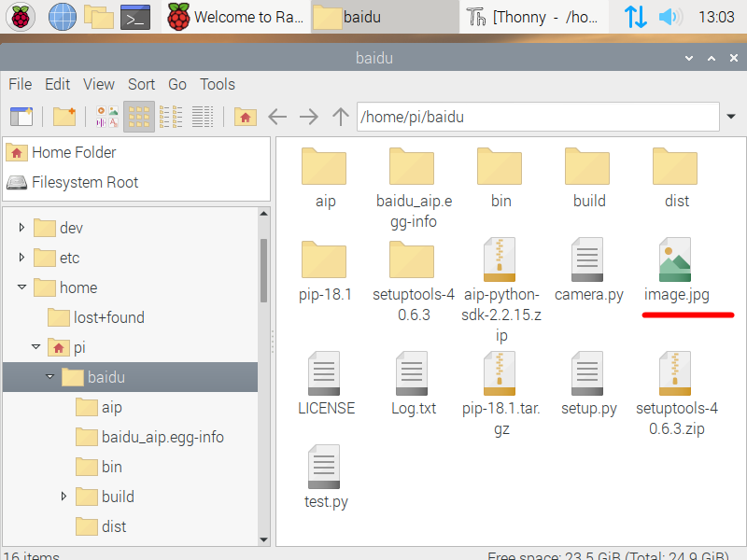Select Home Folder in places pane
Viewport: 747px width, 560px height.
click(x=136, y=153)
